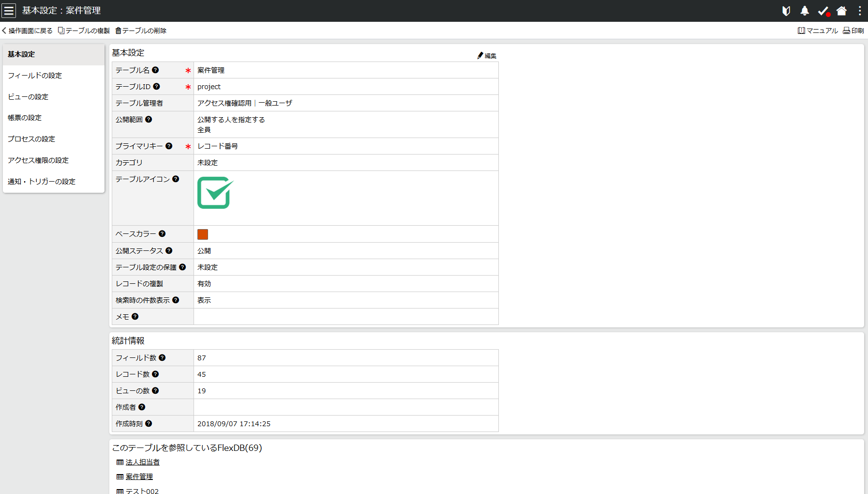Open the 法人担当者 link

(x=142, y=462)
